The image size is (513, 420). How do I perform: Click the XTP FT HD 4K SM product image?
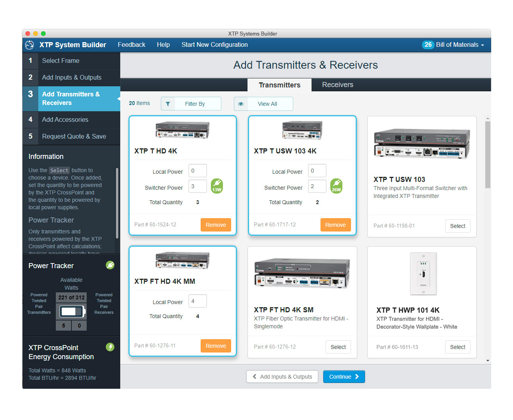pos(302,273)
